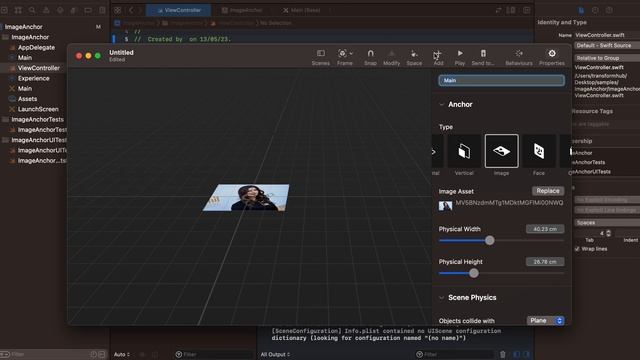The height and width of the screenshot is (360, 640).
Task: Clear the console with trash icon
Action: [503, 354]
